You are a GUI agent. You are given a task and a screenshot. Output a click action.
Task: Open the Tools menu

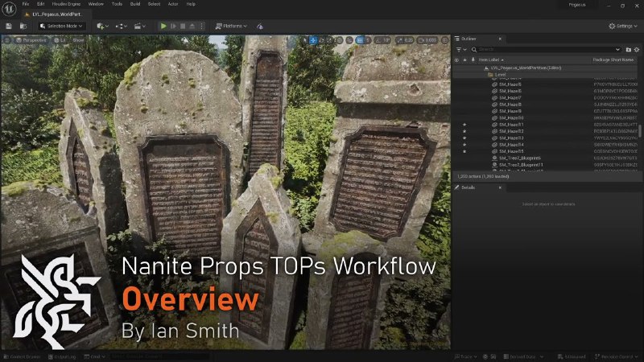pos(117,4)
